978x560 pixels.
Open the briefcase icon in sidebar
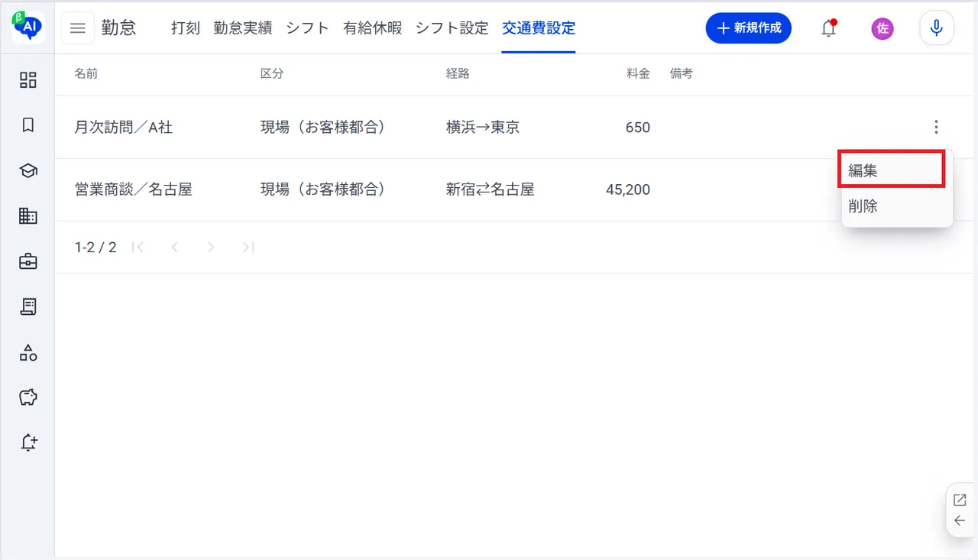tap(28, 261)
